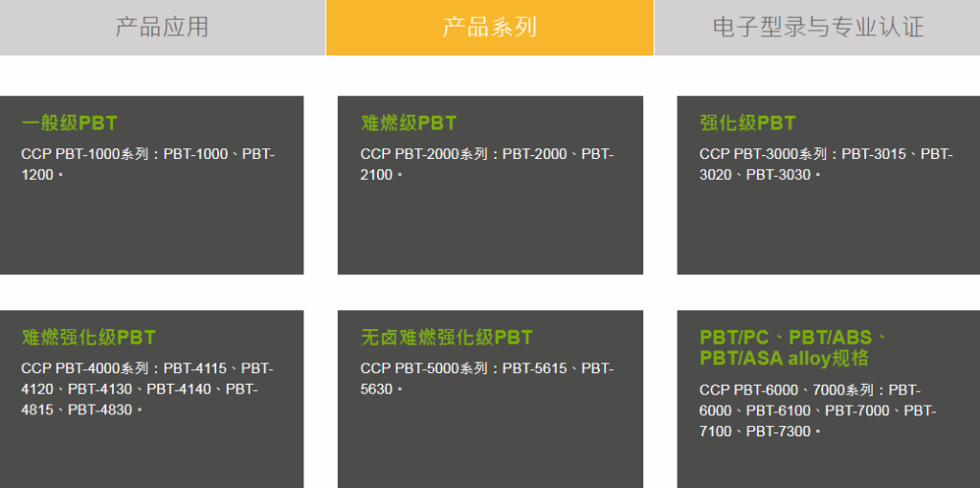Click the 难燃级PBT heading
Screen dimensions: 980x488
click(409, 123)
